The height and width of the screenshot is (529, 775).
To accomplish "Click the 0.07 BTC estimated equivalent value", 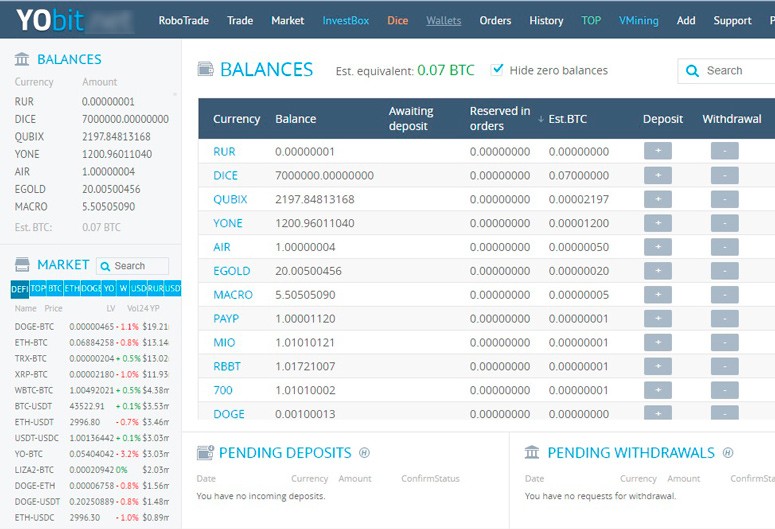I will [446, 70].
